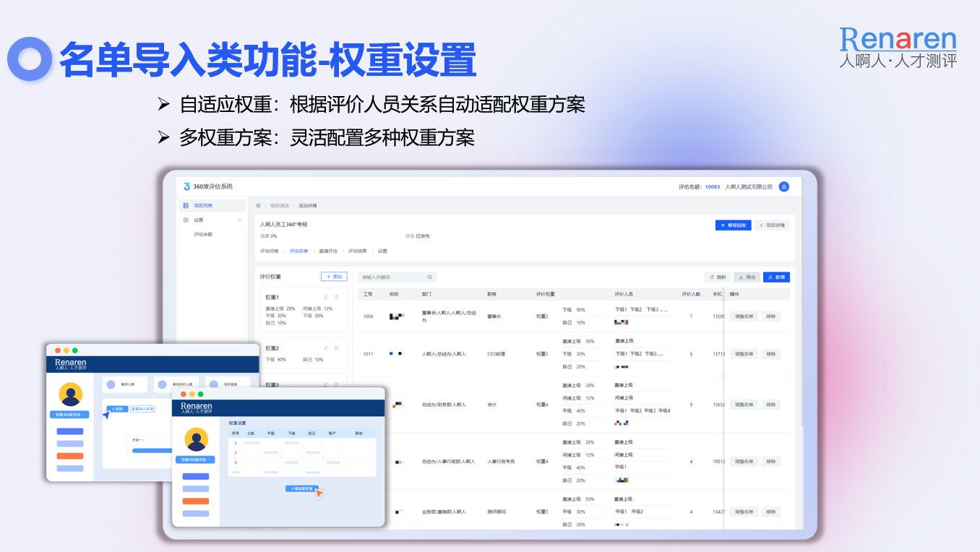Click 添加 button in the back Renaren window

(118, 409)
